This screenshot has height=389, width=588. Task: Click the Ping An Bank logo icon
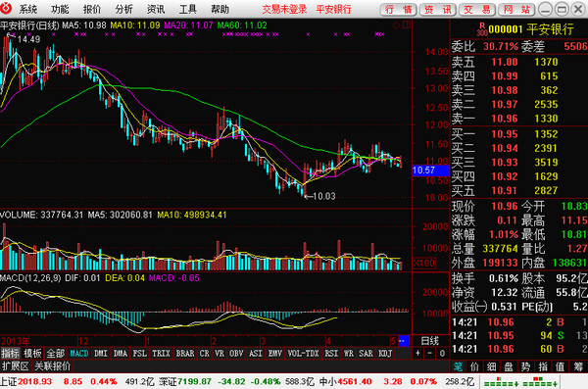[7, 8]
